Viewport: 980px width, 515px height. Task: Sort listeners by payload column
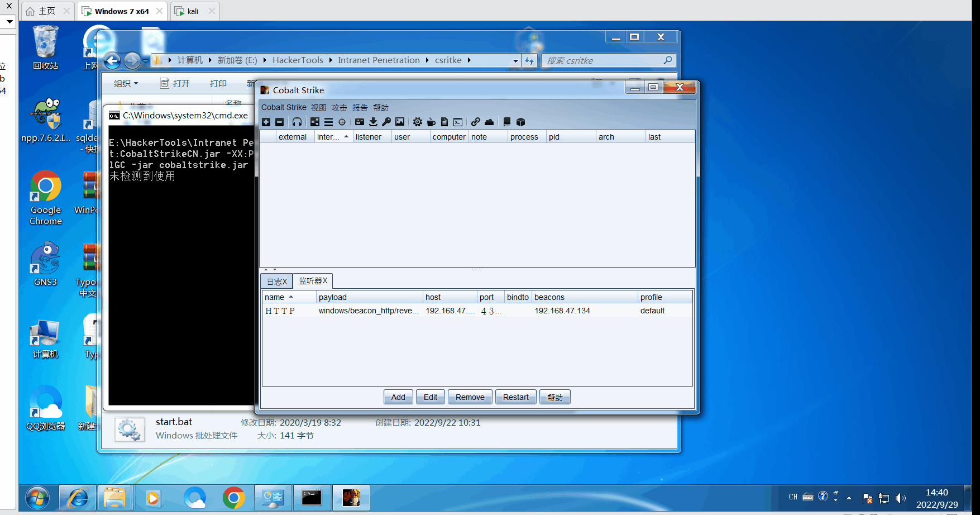point(370,297)
